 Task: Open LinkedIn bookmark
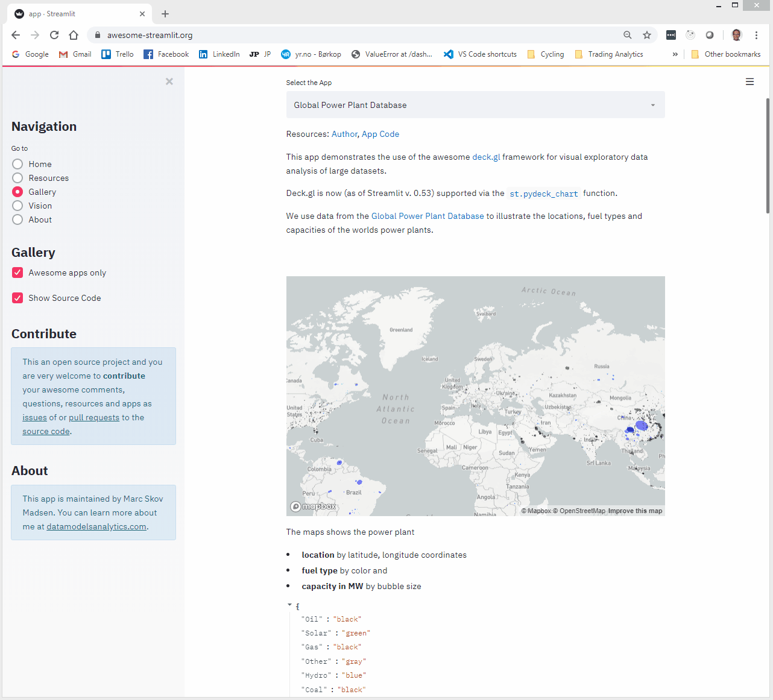point(219,54)
